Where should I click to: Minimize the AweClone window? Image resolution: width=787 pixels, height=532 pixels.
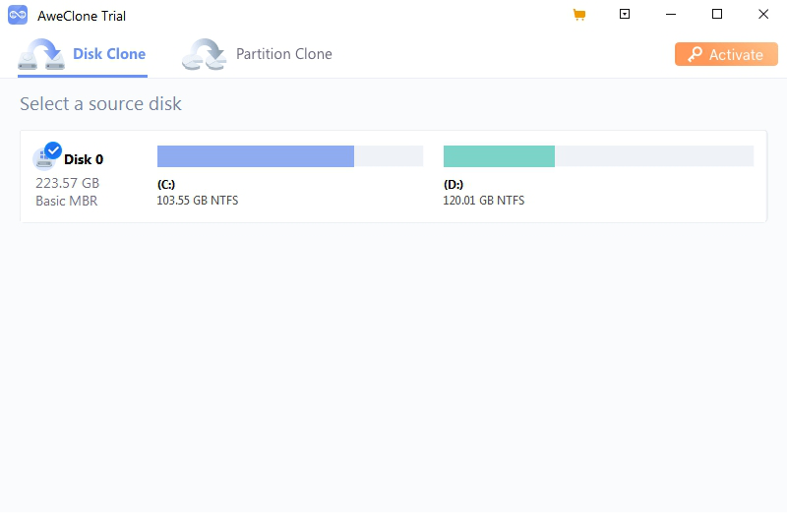coord(671,15)
